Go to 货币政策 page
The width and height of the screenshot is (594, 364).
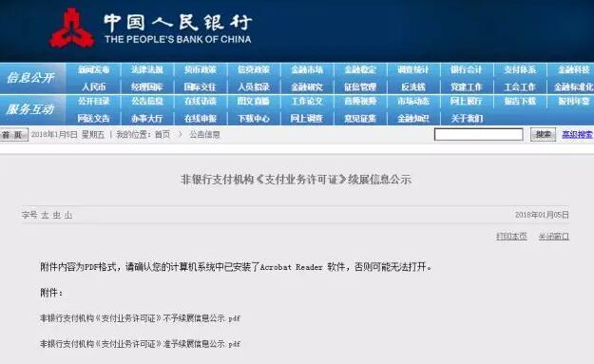pos(201,69)
